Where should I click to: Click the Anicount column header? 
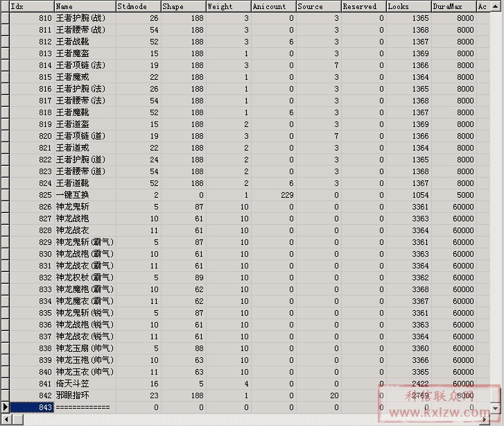[x=274, y=6]
